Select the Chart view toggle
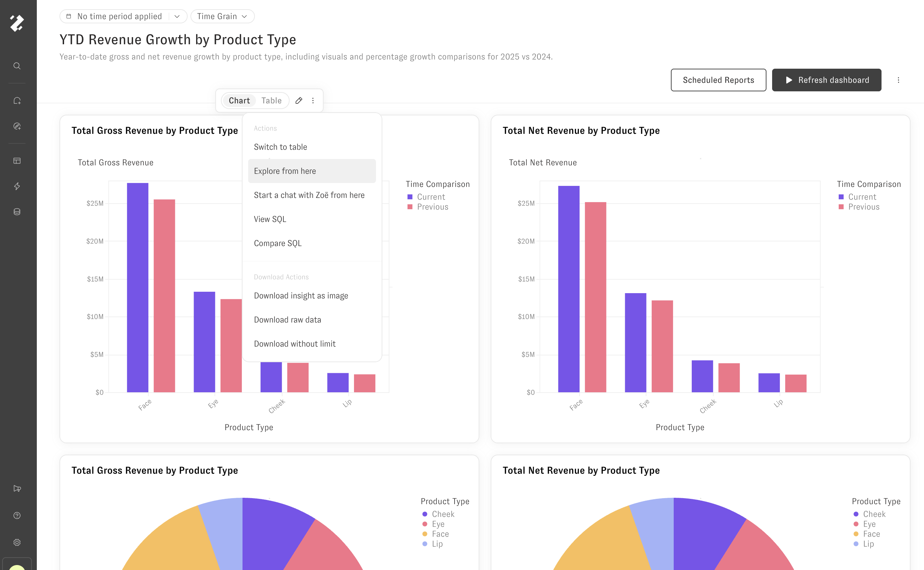 [x=239, y=101]
